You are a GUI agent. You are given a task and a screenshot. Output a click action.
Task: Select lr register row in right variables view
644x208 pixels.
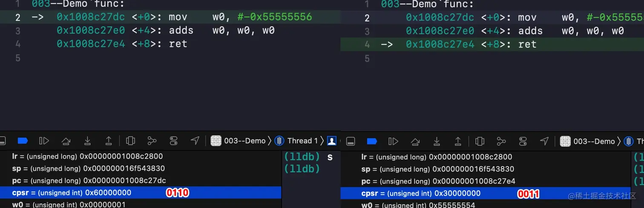tap(486, 157)
